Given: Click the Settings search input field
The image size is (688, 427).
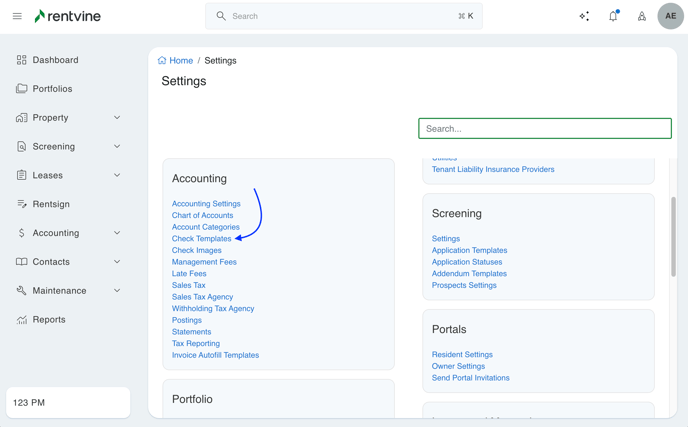Looking at the screenshot, I should pyautogui.click(x=544, y=128).
